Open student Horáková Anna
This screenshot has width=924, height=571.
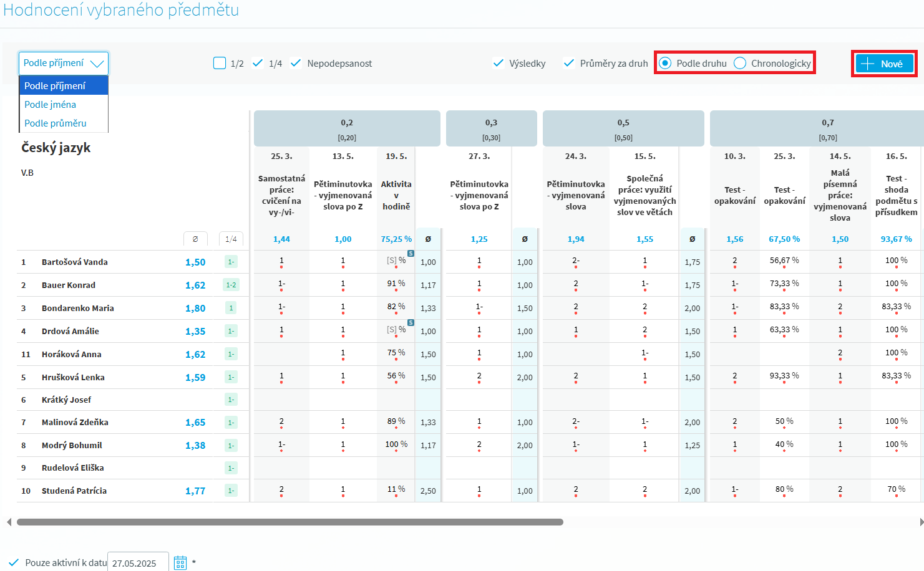click(72, 354)
